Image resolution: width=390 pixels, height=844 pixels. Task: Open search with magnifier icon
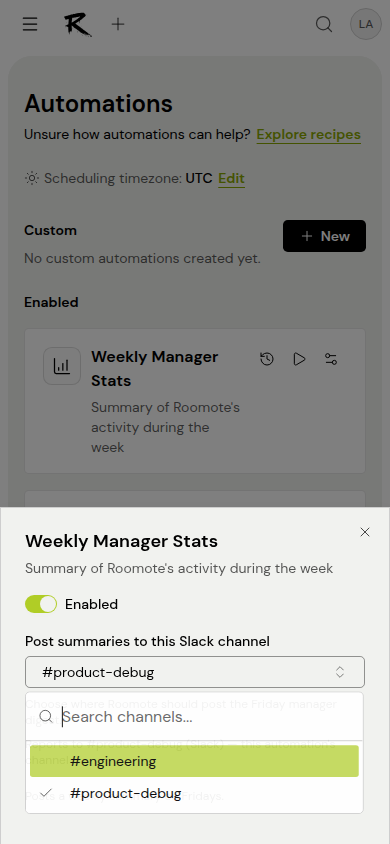click(x=323, y=24)
